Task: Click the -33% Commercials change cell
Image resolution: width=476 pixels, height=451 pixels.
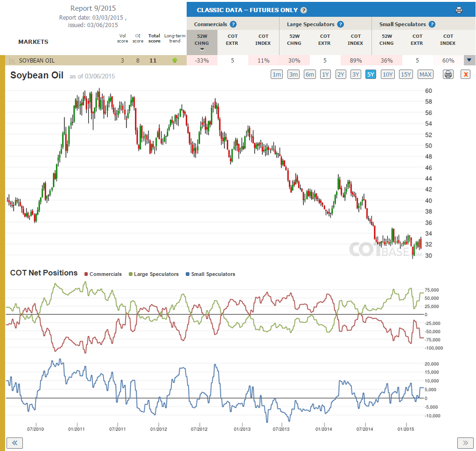Action: point(202,60)
